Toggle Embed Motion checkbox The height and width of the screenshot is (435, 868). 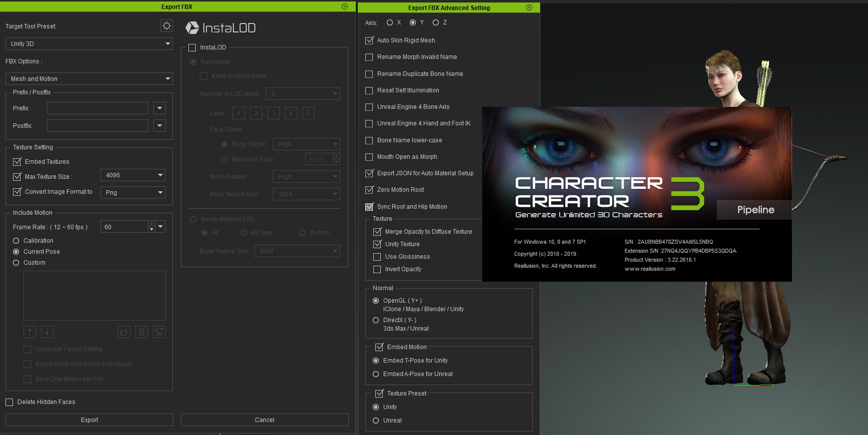pos(379,347)
